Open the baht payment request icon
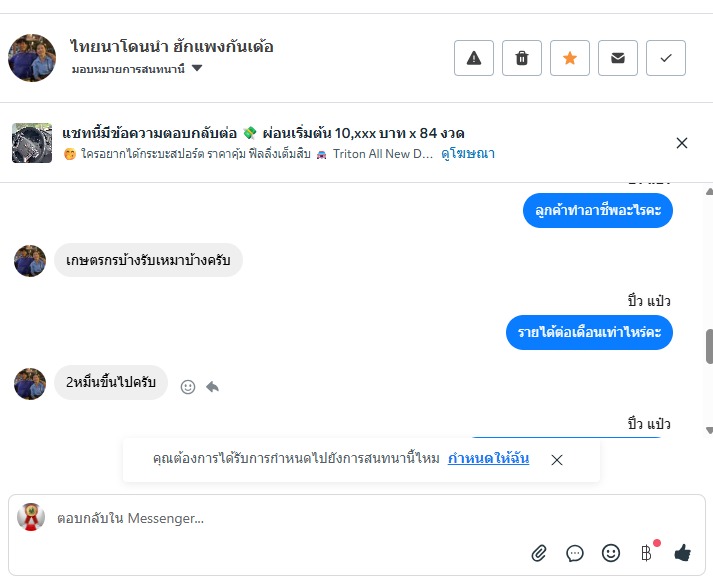Viewport: 713px width, 587px height. click(647, 553)
